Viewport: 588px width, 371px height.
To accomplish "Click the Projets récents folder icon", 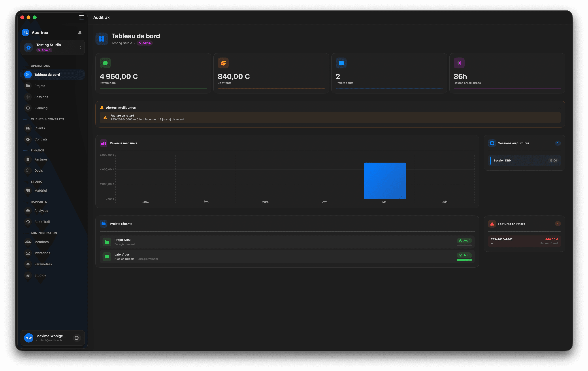I will click(104, 224).
